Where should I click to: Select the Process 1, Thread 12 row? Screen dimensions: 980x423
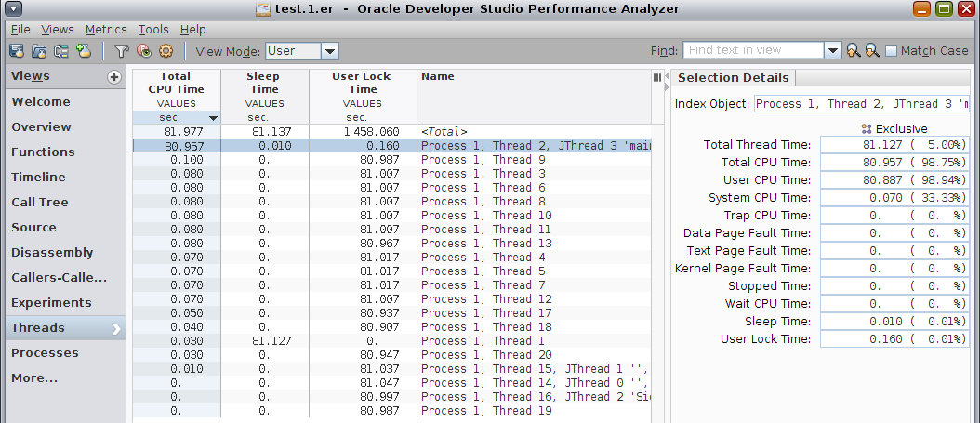[391, 299]
